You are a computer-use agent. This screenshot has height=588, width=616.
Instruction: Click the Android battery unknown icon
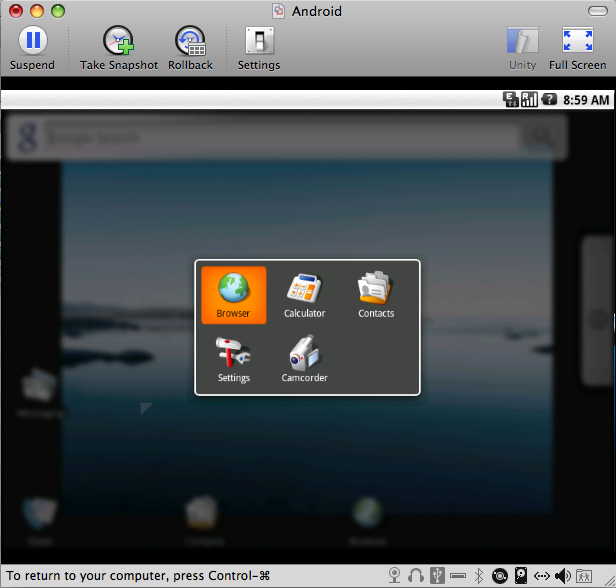click(x=549, y=99)
